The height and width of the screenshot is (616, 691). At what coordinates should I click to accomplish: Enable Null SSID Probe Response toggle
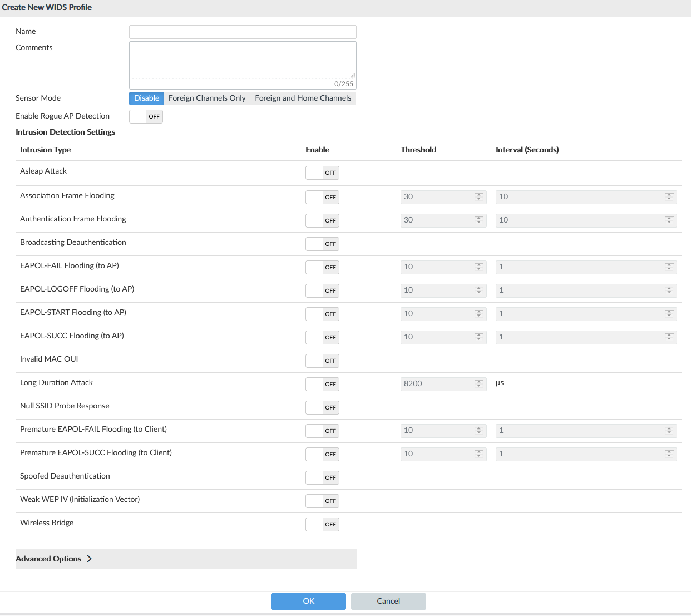(x=322, y=407)
